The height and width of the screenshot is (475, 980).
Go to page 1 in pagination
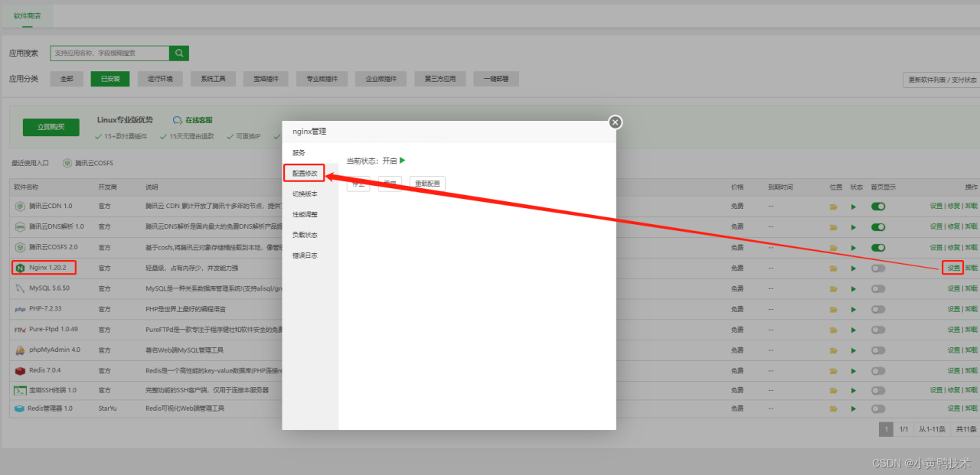[x=886, y=430]
